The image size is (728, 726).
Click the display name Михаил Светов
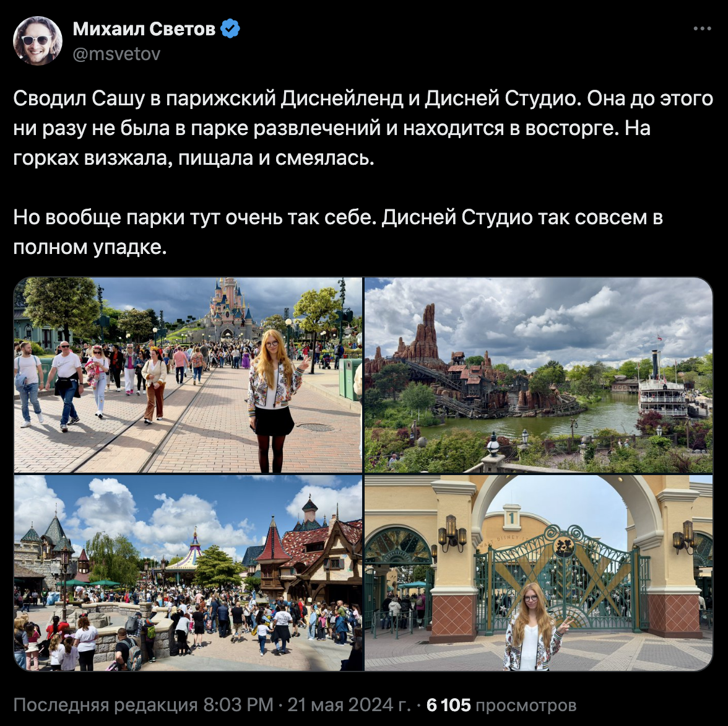(x=144, y=28)
